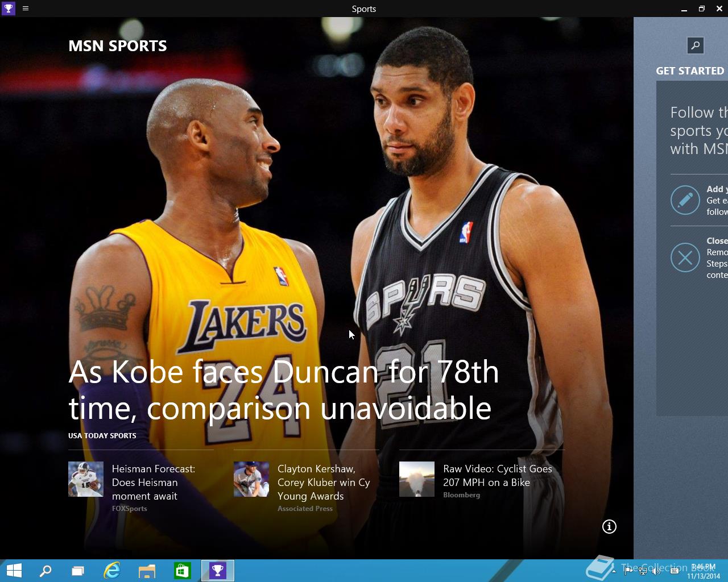Image resolution: width=728 pixels, height=582 pixels.
Task: Click the GET STARTED section heading
Action: pos(690,71)
